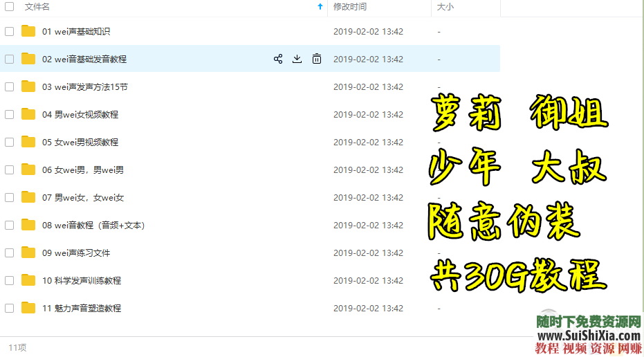Click the 11项 item count in footer
Viewport: 644px width, 357px height.
pyautogui.click(x=17, y=347)
